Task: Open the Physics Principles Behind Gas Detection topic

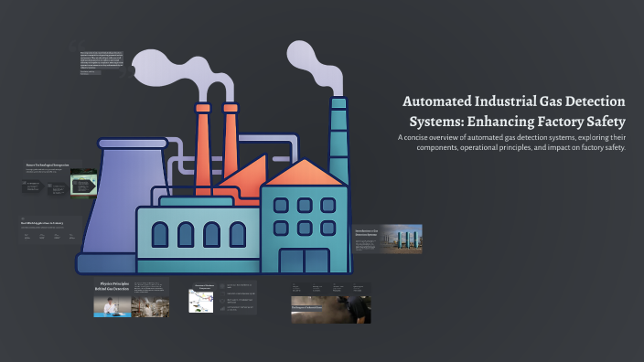Action: (131, 297)
